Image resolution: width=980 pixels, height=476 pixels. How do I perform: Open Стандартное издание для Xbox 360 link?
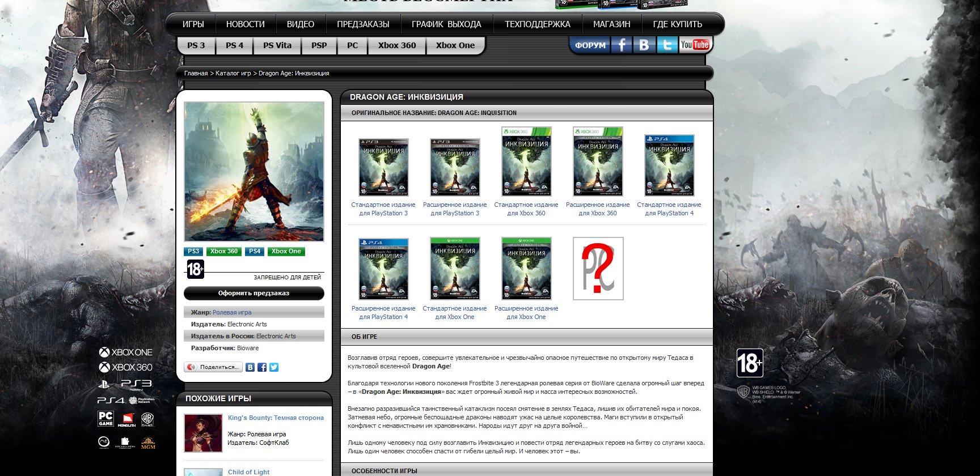pos(526,209)
